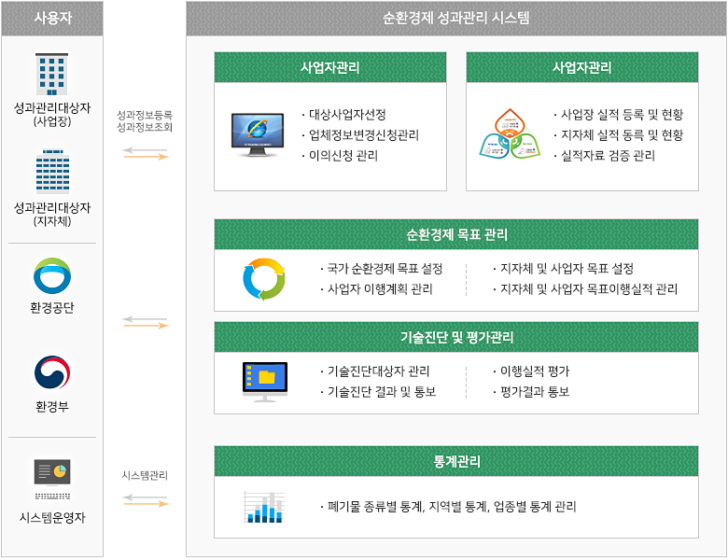Click 기술진단 결과 및 통보
Viewport: 728px width, 560px height.
382,391
